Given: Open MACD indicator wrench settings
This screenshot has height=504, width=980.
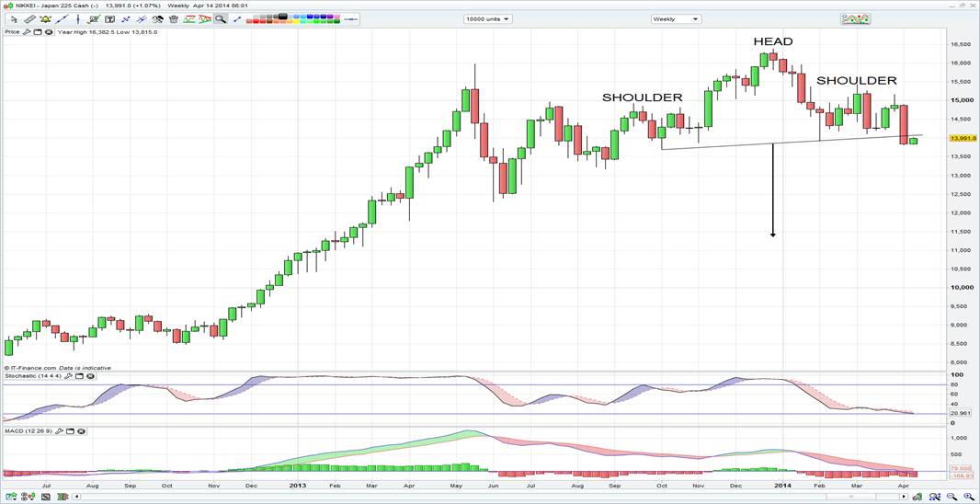Looking at the screenshot, I should [61, 431].
